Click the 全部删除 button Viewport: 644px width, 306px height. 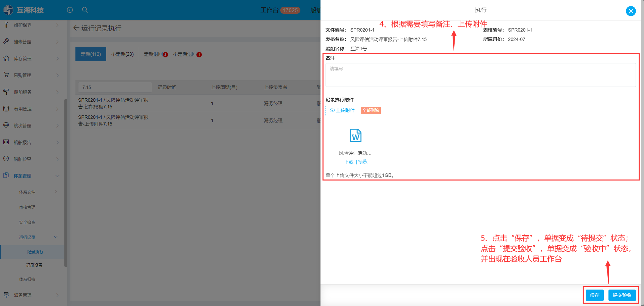(371, 110)
